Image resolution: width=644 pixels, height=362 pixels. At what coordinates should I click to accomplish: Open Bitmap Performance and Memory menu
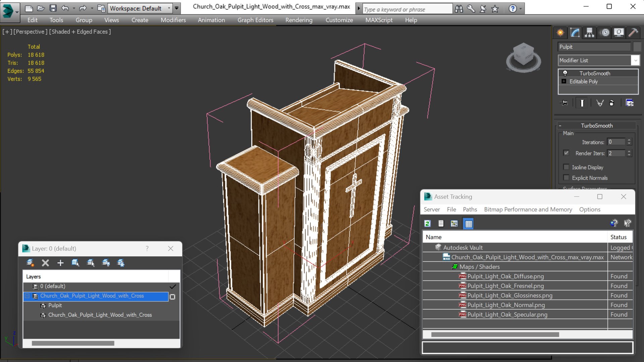(x=528, y=209)
